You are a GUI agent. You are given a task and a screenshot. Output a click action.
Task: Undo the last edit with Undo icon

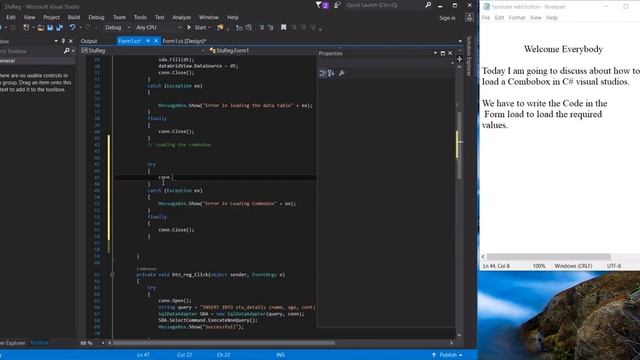click(x=72, y=27)
